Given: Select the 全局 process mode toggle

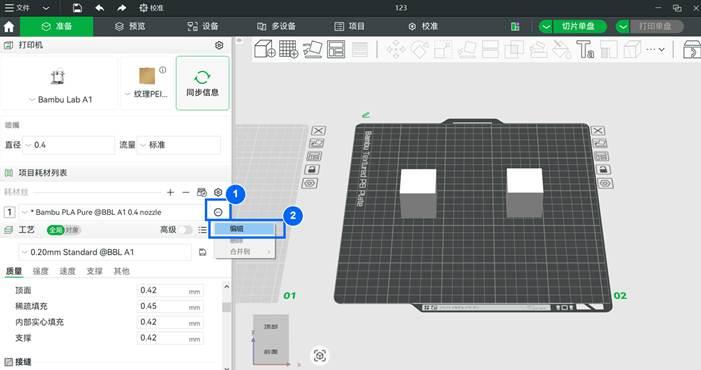Looking at the screenshot, I should pos(55,230).
